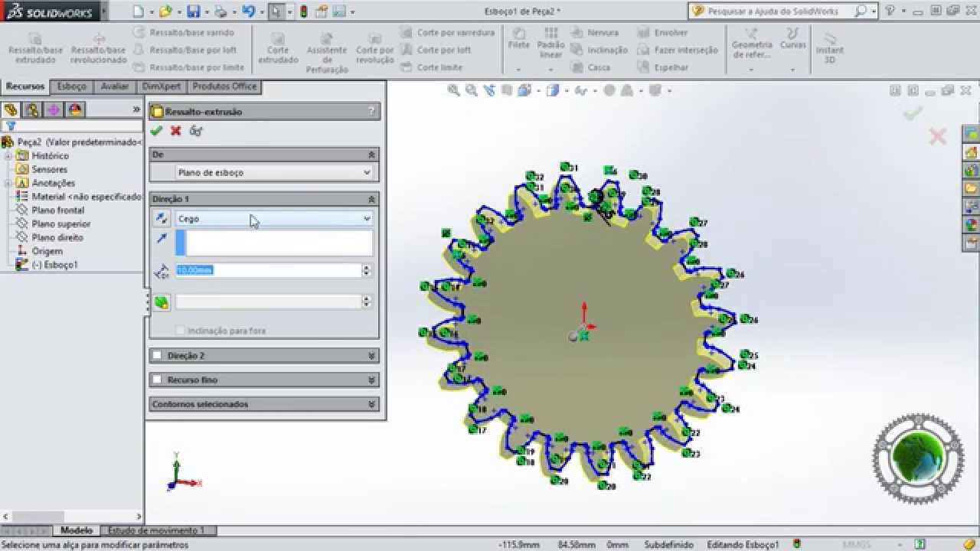
Task: Open the Cego end condition dropdown
Action: 273,219
